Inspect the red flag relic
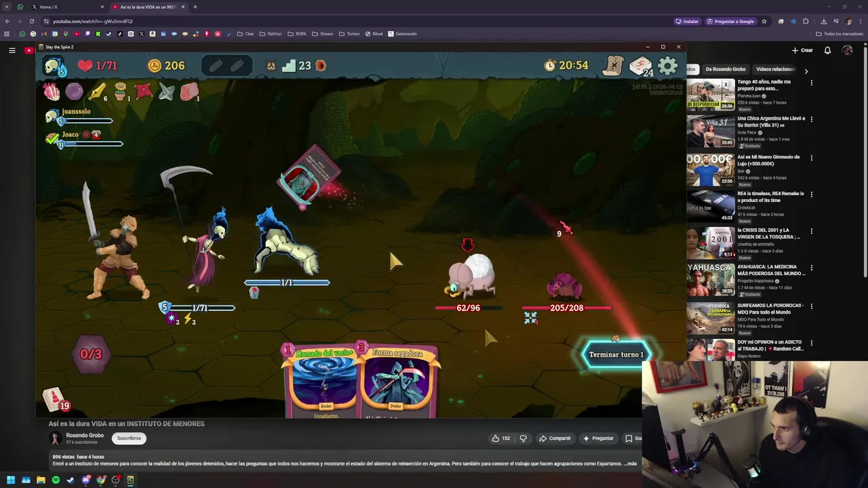This screenshot has height=488, width=868. click(143, 91)
